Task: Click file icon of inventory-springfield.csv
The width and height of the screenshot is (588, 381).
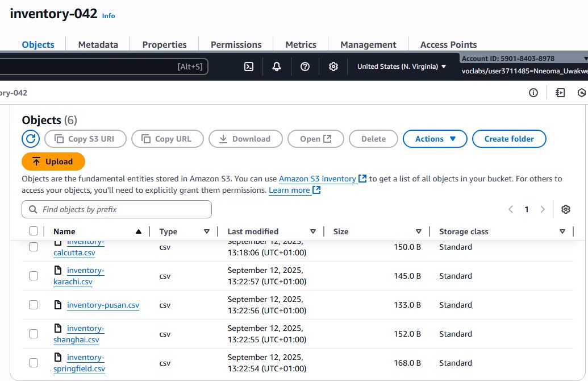Action: pos(58,357)
